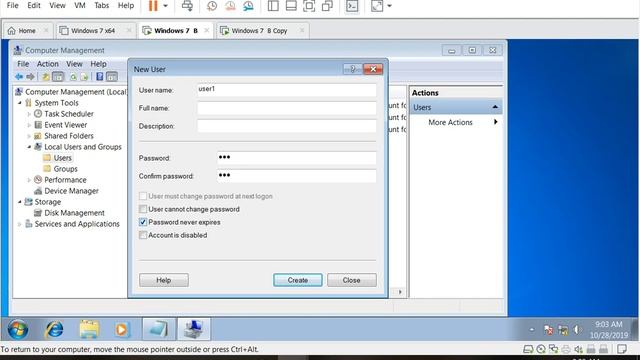Click the volume speaker icon in system tray

[577, 330]
